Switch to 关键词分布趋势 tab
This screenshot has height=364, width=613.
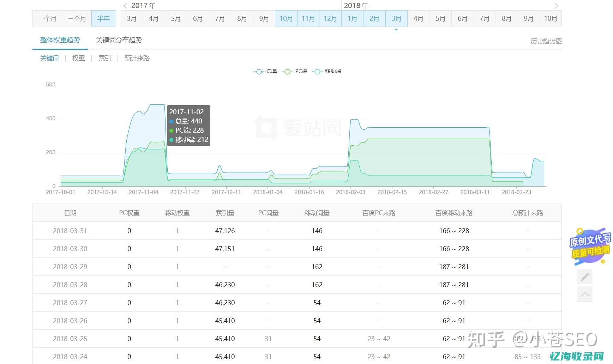coord(119,40)
